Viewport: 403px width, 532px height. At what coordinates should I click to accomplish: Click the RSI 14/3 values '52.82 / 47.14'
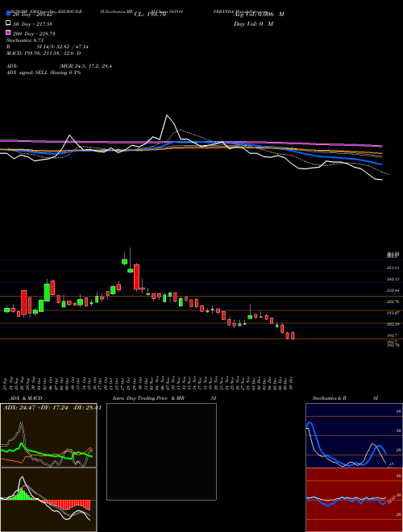pyautogui.click(x=73, y=47)
